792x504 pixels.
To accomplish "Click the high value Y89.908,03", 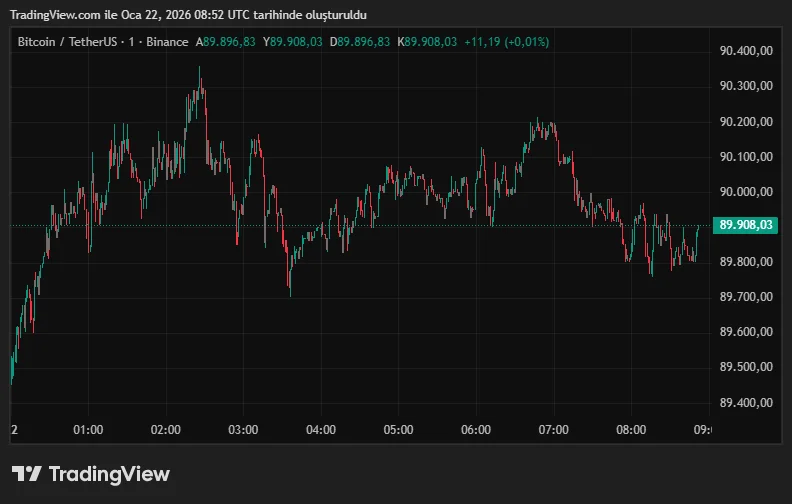I will click(294, 42).
